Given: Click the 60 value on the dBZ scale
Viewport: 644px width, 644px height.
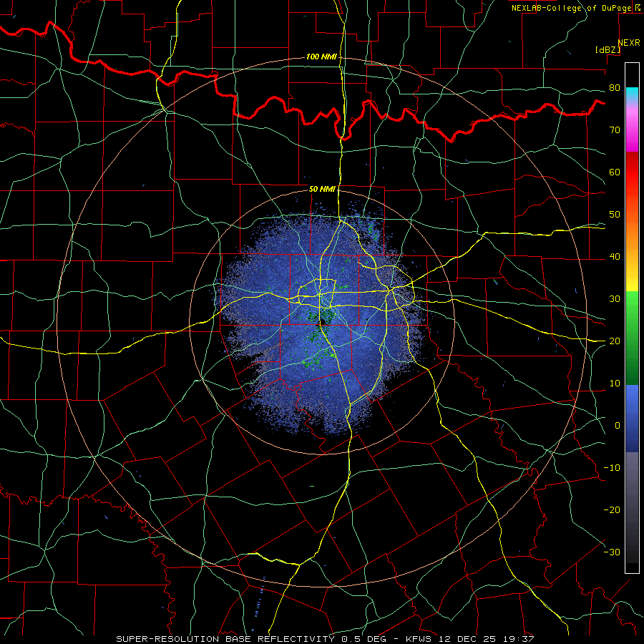Looking at the screenshot, I should [615, 172].
